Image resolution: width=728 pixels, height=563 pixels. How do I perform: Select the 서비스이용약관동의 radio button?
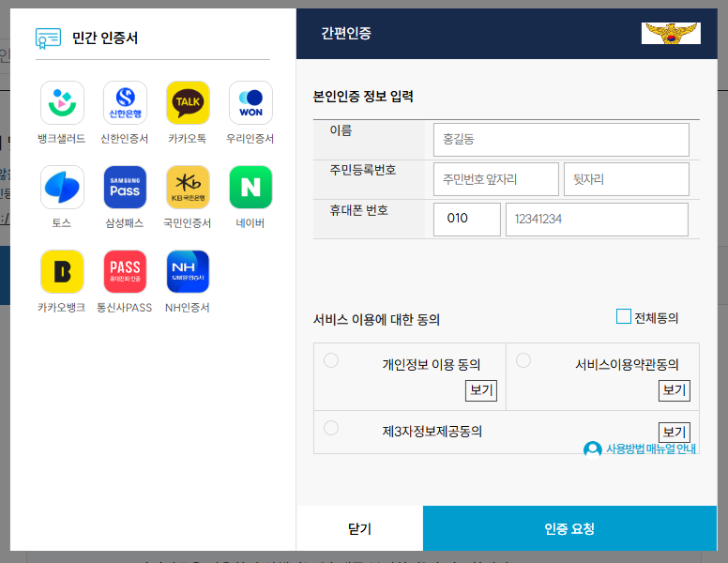point(523,360)
